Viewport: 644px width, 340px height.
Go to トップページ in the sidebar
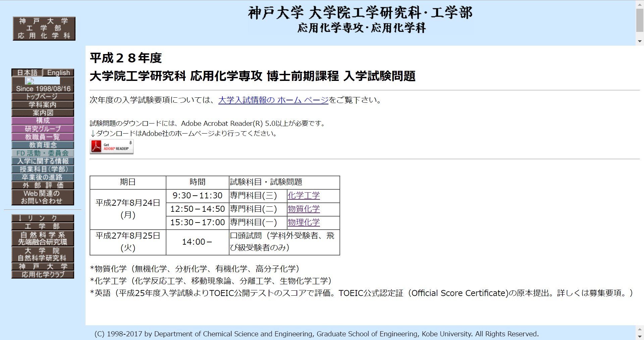43,97
